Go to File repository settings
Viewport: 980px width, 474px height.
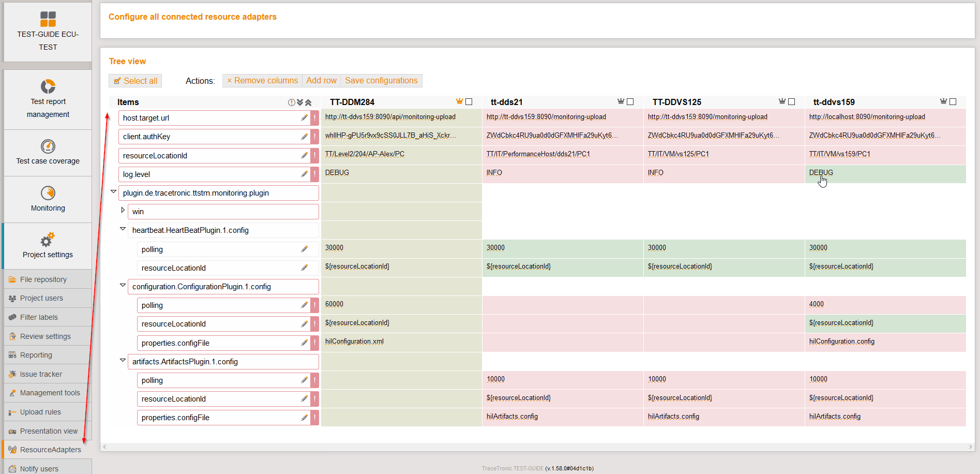click(x=43, y=279)
